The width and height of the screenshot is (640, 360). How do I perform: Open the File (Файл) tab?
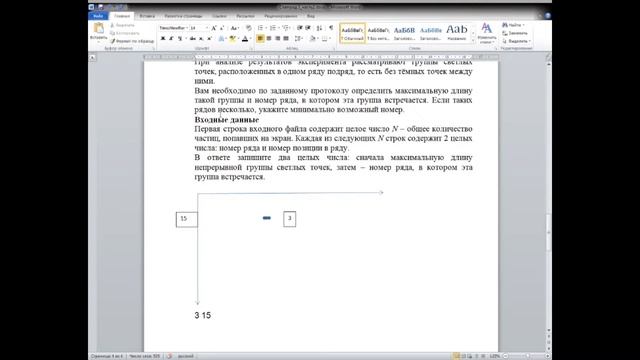point(98,16)
